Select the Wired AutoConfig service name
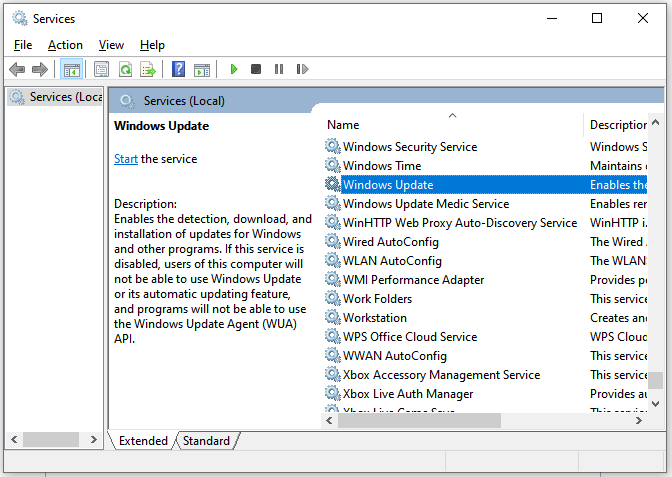Image resolution: width=672 pixels, height=477 pixels. pyautogui.click(x=391, y=242)
